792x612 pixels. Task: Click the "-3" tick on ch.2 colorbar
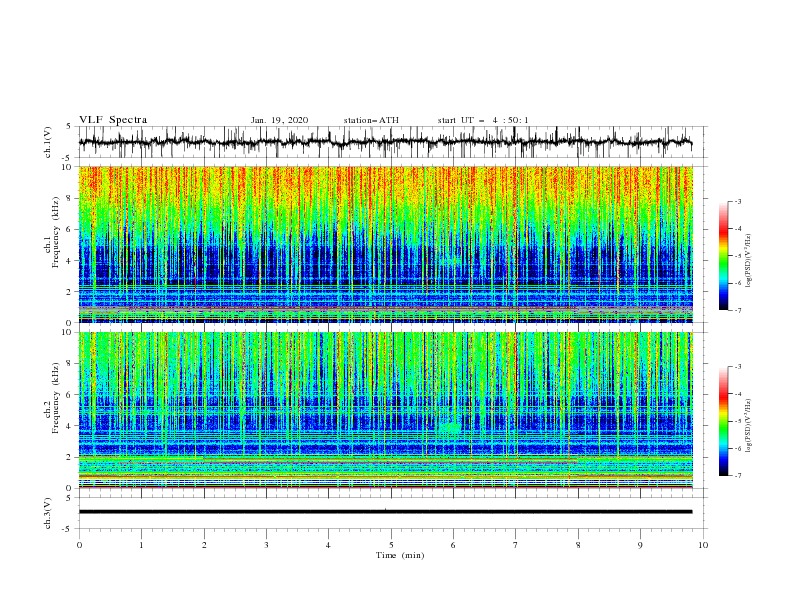(x=738, y=367)
